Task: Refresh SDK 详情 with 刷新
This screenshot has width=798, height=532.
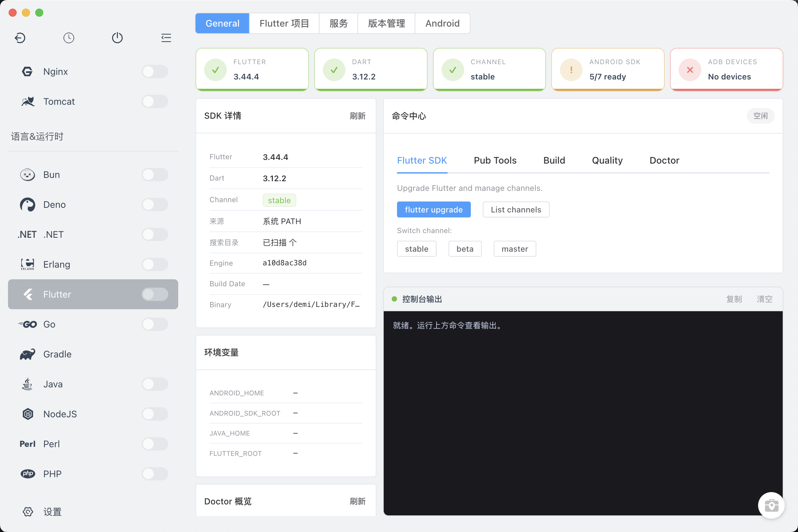Action: click(358, 116)
